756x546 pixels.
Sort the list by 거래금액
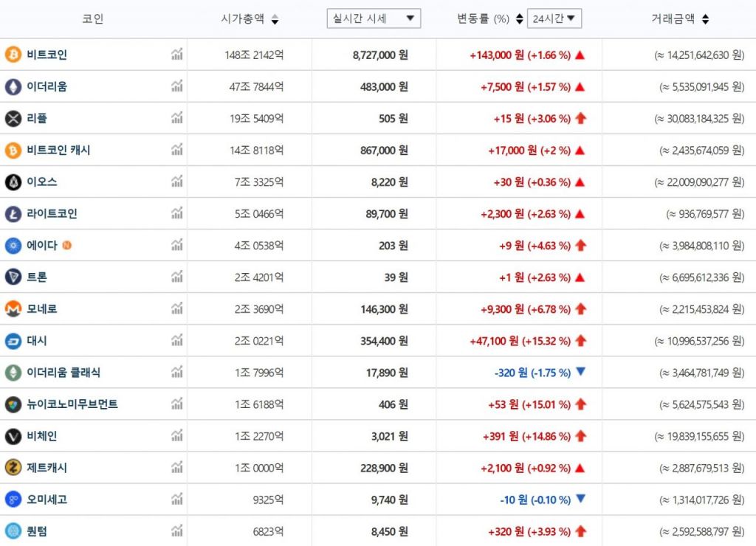705,20
